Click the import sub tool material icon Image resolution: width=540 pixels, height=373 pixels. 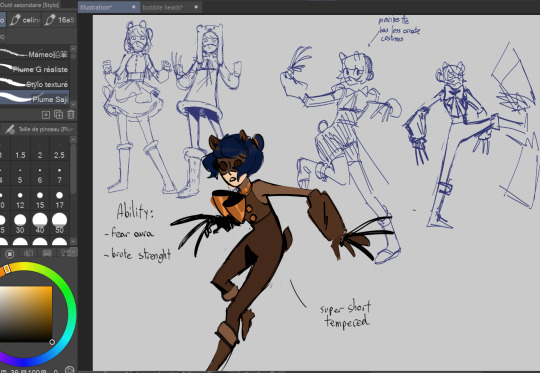pos(46,115)
